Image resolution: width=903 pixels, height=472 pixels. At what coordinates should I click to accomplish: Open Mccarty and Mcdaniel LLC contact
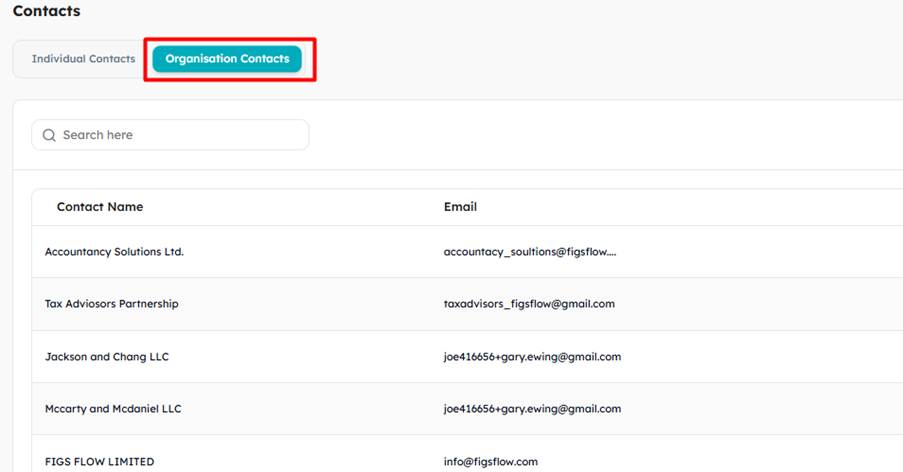point(113,409)
